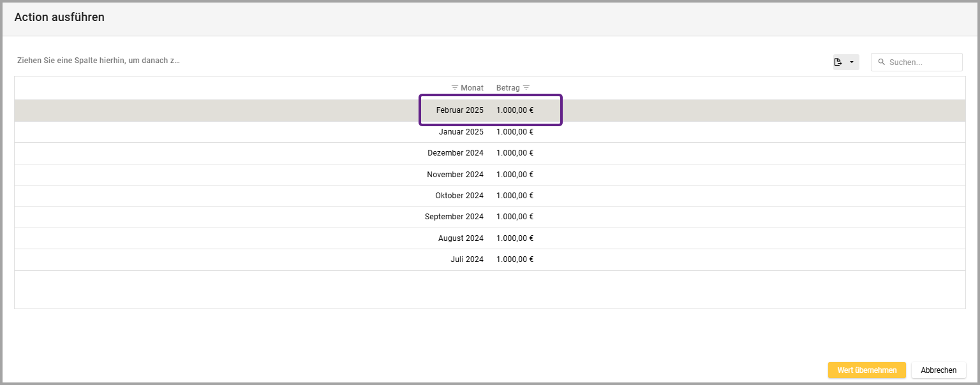Click the export document icon
The image size is (980, 385).
(x=838, y=62)
